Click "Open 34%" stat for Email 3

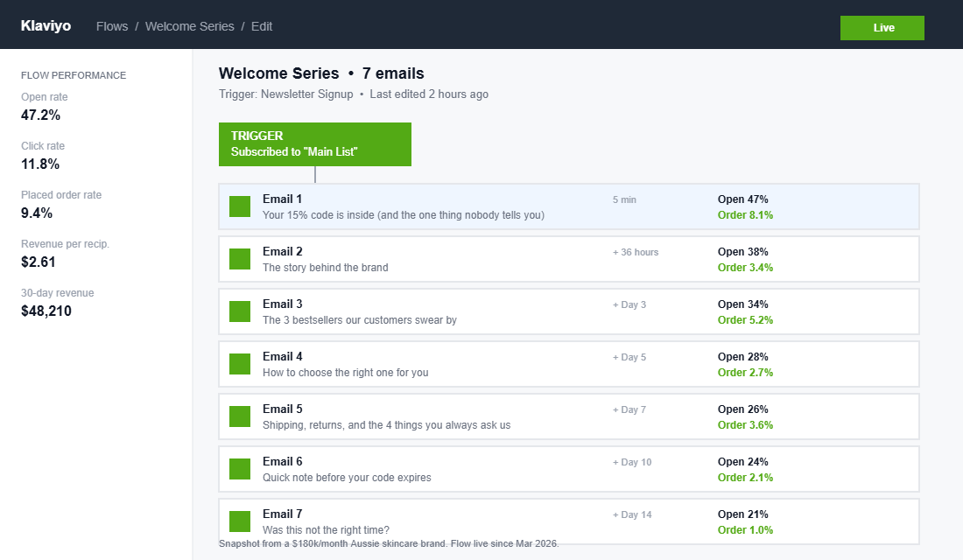pos(743,304)
